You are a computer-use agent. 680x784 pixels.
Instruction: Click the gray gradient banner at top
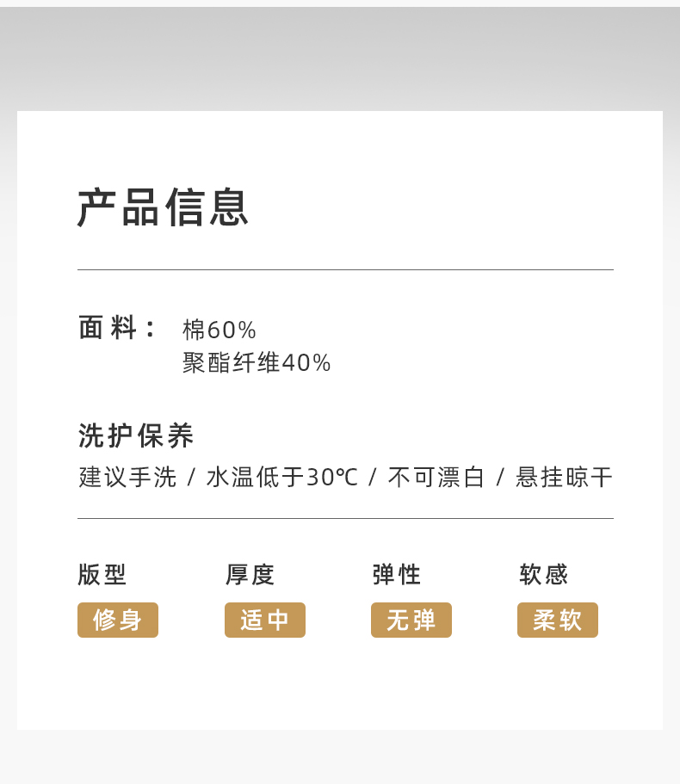[x=340, y=59]
